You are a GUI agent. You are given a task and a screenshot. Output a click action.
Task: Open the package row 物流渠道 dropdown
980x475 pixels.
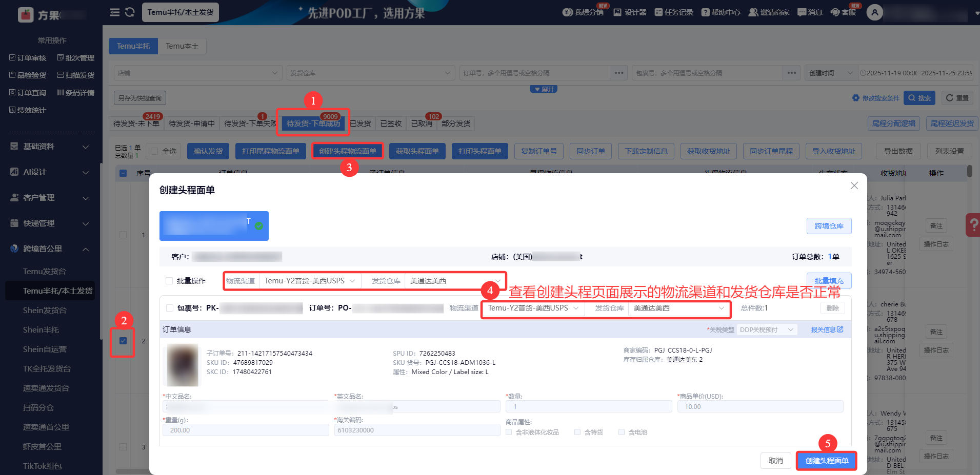click(x=533, y=308)
